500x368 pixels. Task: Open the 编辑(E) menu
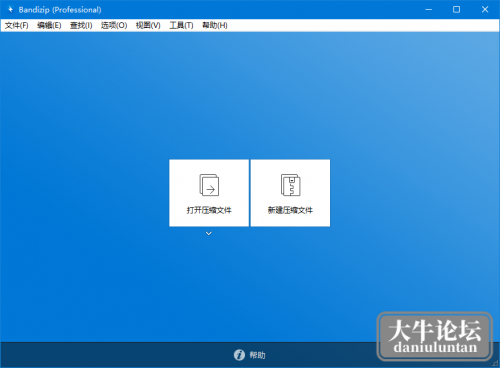click(49, 25)
